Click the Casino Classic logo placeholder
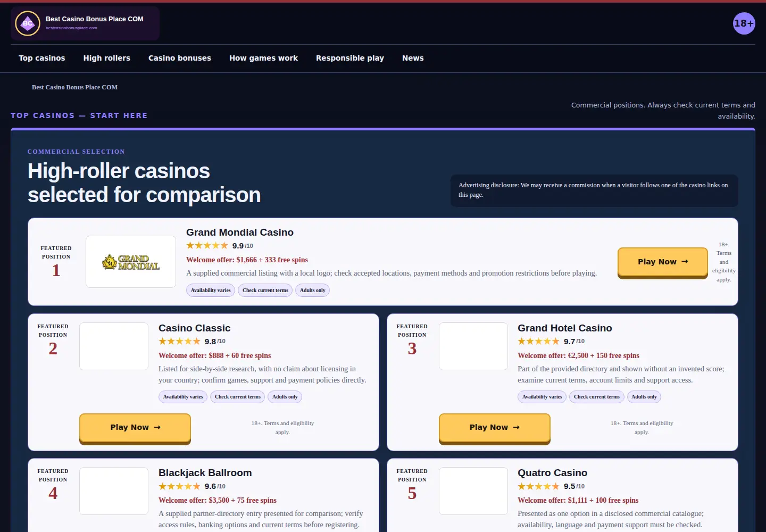 (x=114, y=346)
